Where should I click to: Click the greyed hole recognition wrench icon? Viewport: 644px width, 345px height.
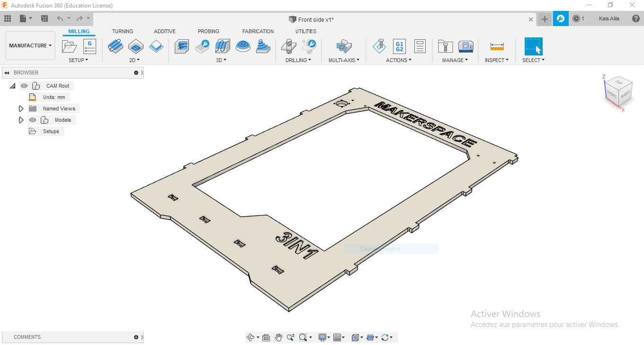point(309,46)
